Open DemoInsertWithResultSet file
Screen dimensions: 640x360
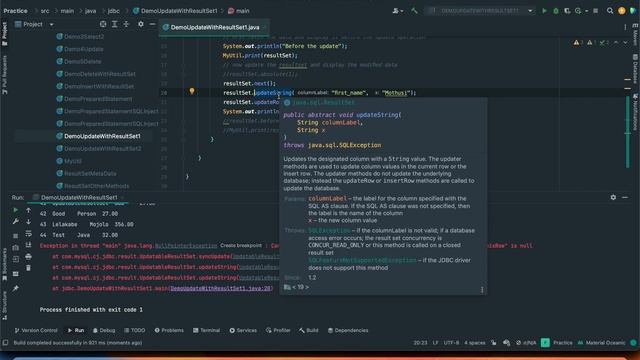click(x=95, y=87)
